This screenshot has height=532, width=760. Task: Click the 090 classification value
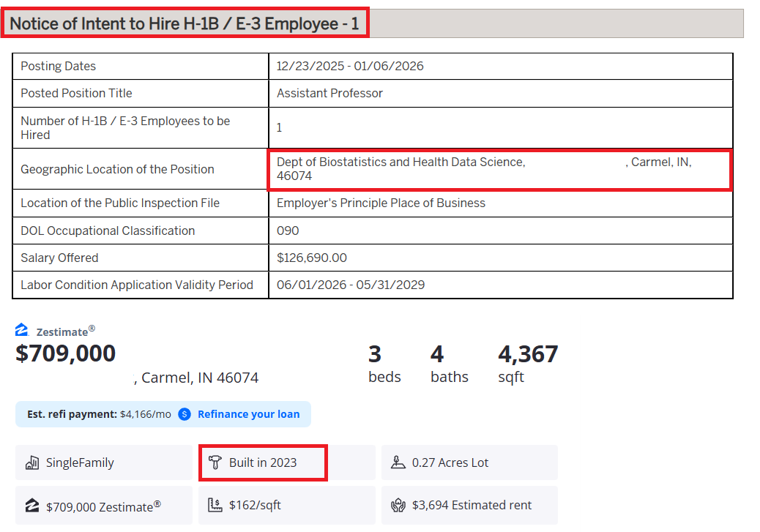[x=288, y=231]
